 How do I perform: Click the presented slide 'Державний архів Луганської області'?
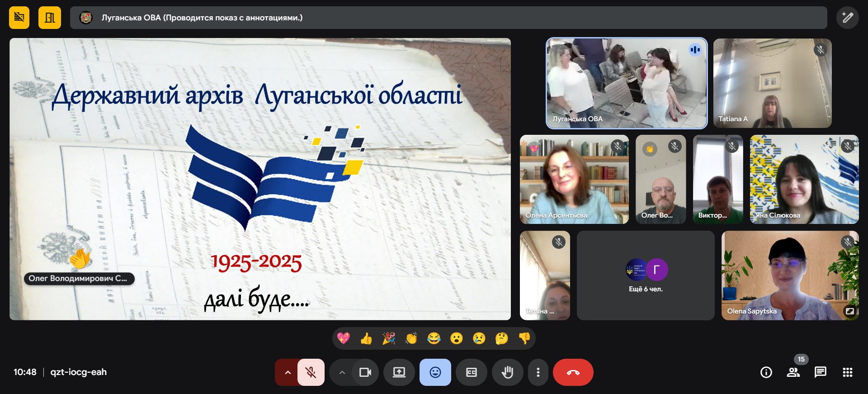[260, 179]
